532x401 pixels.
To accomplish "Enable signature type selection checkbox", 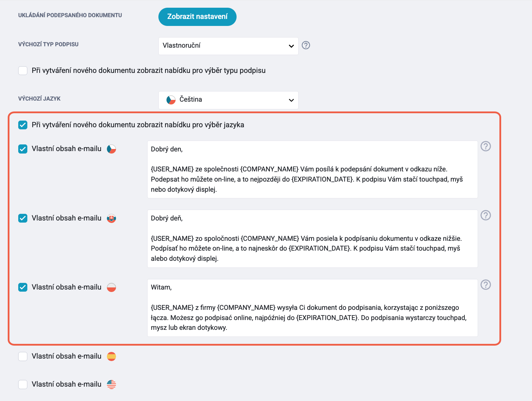I will point(23,70).
